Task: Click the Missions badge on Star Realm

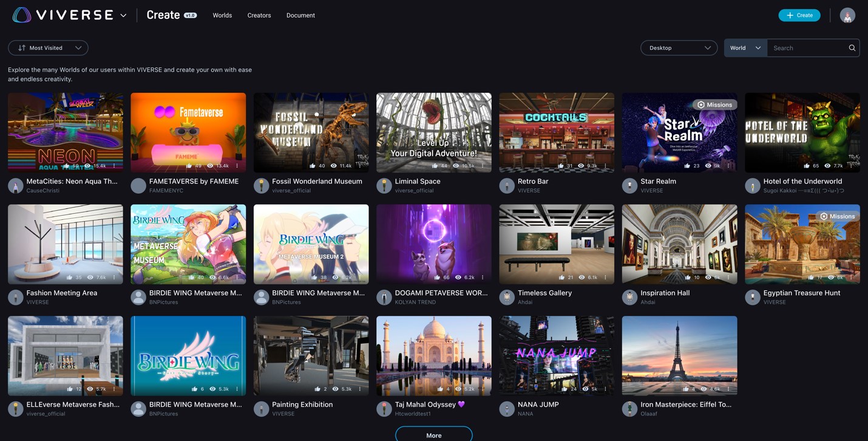Action: pyautogui.click(x=714, y=104)
